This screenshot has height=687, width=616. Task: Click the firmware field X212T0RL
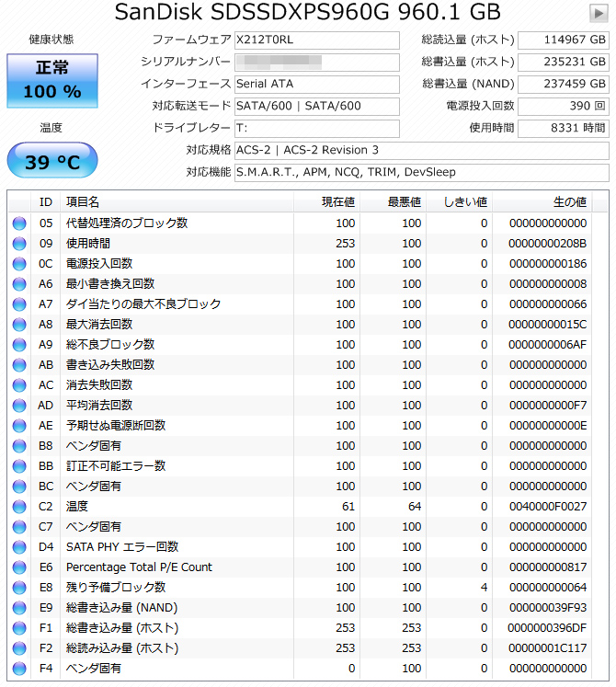pos(317,40)
